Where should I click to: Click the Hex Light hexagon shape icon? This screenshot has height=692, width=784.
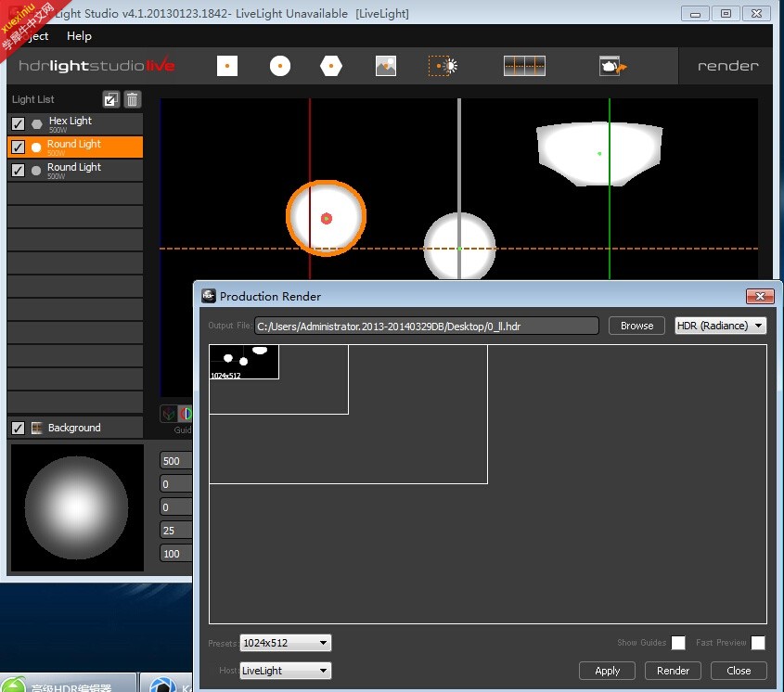36,124
